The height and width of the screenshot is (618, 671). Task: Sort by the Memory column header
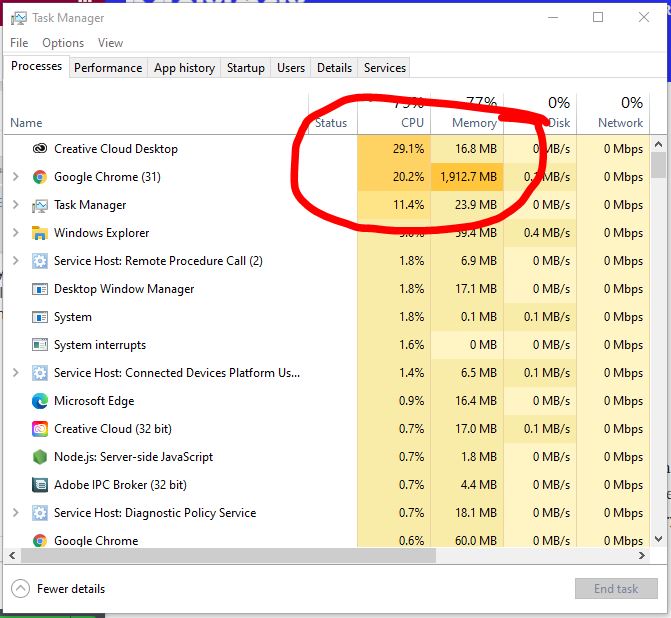coord(467,113)
